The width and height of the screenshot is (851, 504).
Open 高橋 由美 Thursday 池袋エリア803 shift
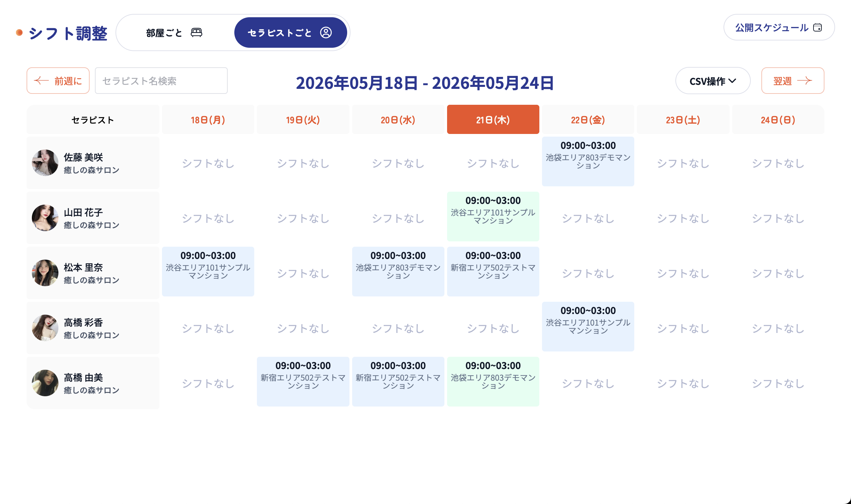coord(493,381)
